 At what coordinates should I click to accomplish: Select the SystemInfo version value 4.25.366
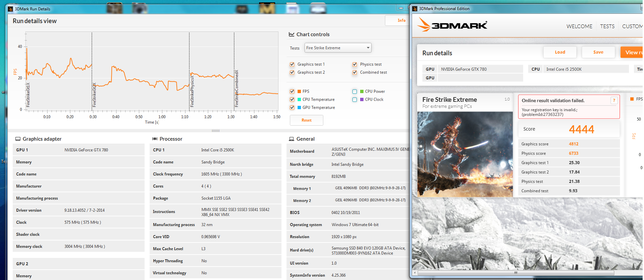point(339,275)
